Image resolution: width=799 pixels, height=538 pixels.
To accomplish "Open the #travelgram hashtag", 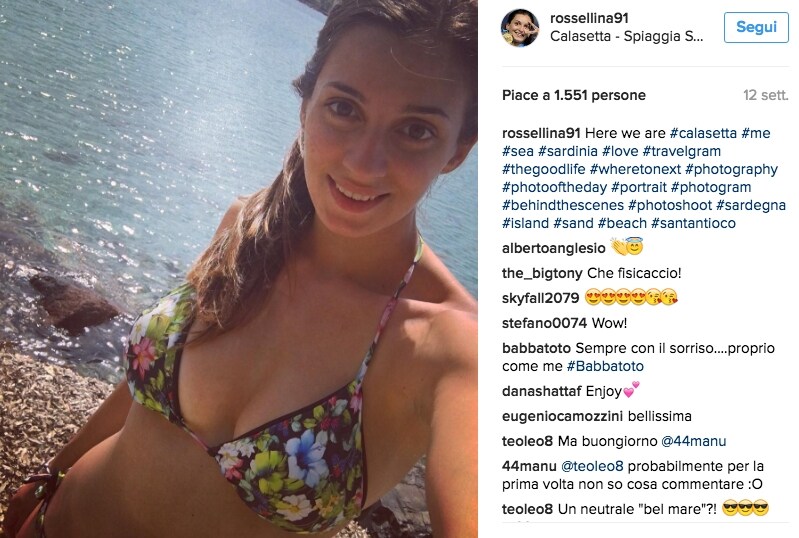I will click(x=682, y=151).
